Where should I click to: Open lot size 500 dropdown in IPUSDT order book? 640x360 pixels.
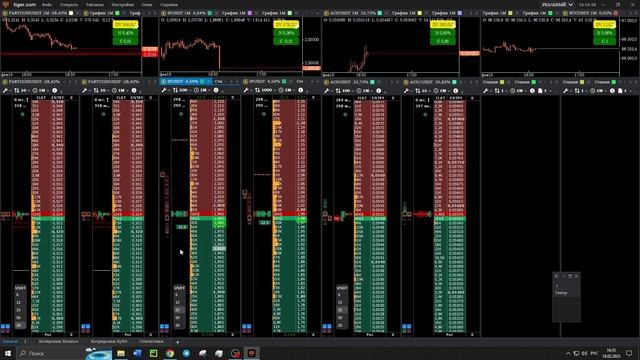(181, 90)
